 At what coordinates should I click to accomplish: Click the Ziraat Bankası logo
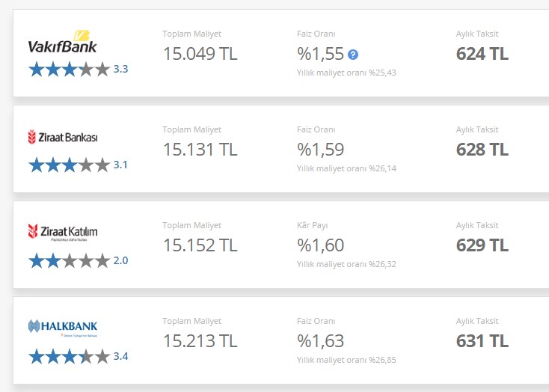(x=63, y=137)
